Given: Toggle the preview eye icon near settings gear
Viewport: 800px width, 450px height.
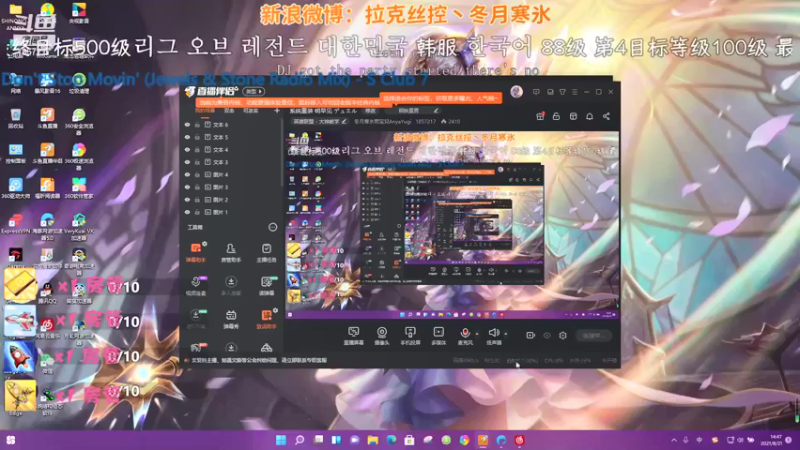Looking at the screenshot, I should (547, 335).
